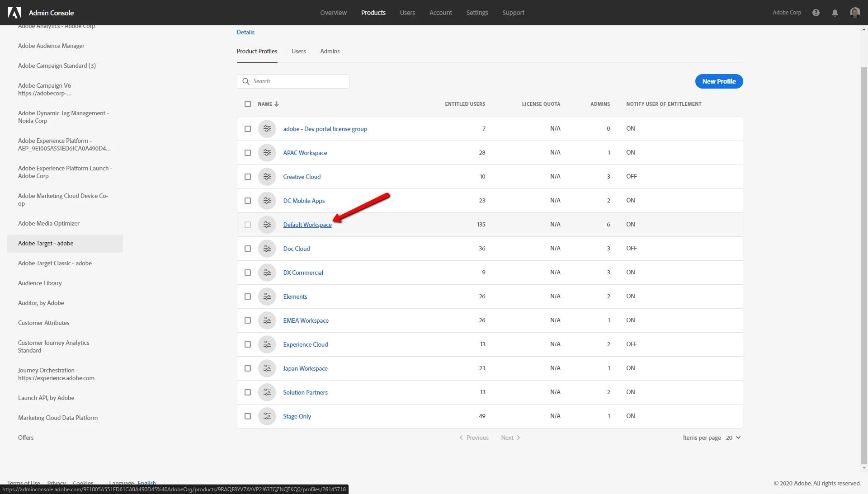868x494 pixels.
Task: Click the Doc Cloud profile sliders icon
Action: [267, 249]
